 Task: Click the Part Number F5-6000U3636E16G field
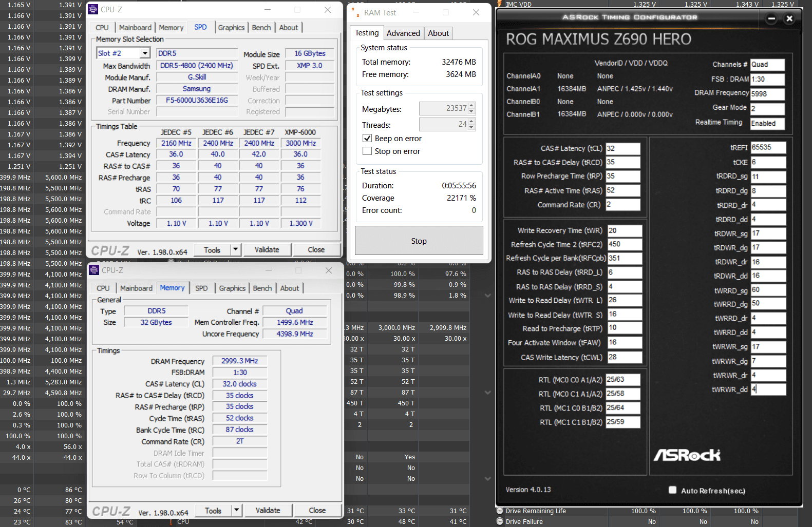197,101
